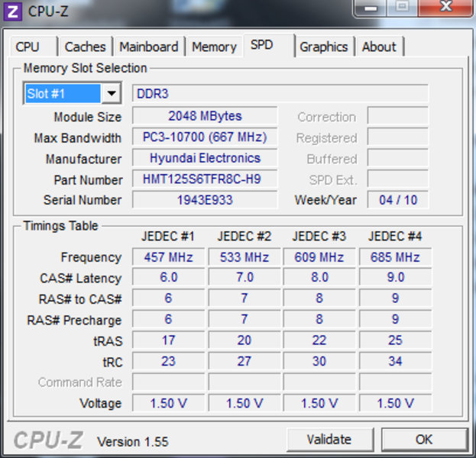
Task: Click CAS# Latency value 7.0
Action: coord(244,277)
